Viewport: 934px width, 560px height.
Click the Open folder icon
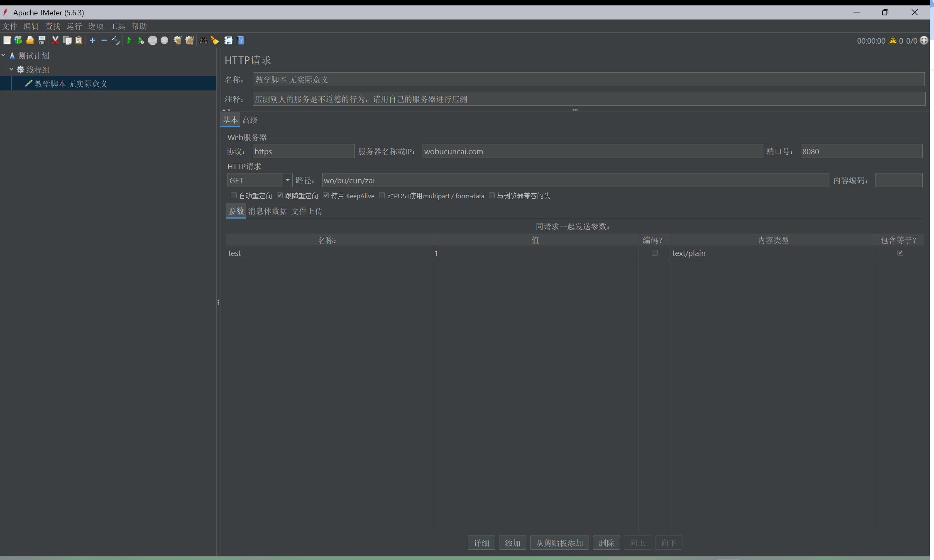click(30, 40)
